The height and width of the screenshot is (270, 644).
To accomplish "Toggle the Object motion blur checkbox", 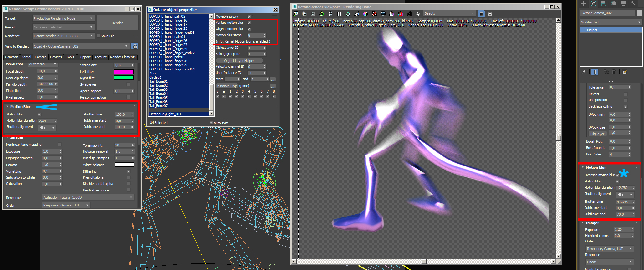I will pos(249,29).
